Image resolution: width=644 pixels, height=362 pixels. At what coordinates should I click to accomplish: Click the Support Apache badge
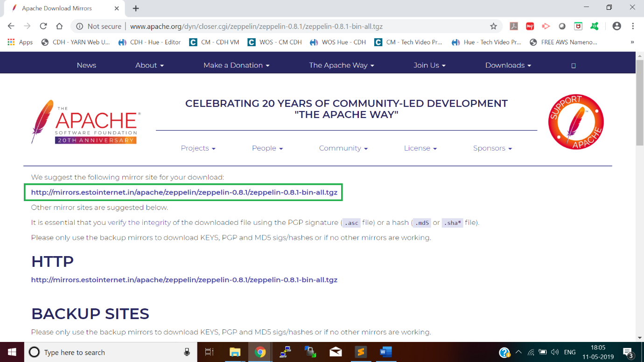[576, 122]
